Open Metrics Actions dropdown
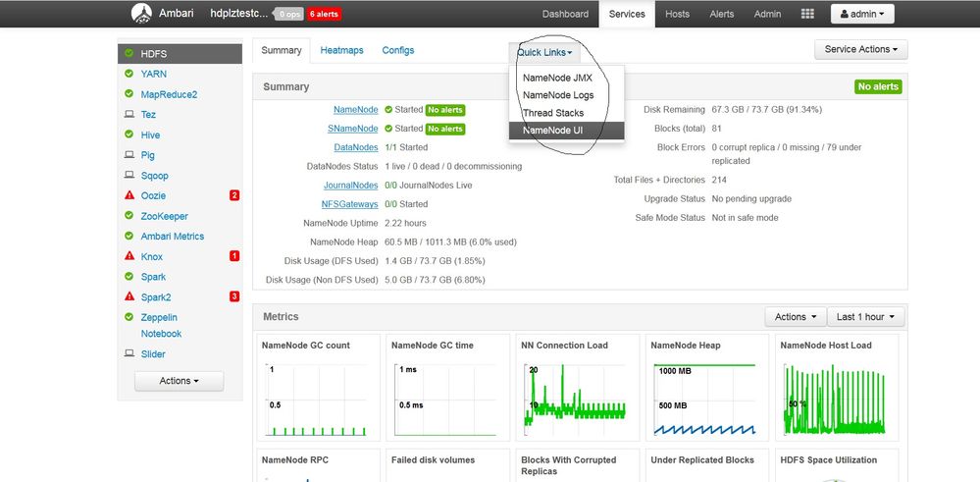This screenshot has width=980, height=482. (796, 317)
